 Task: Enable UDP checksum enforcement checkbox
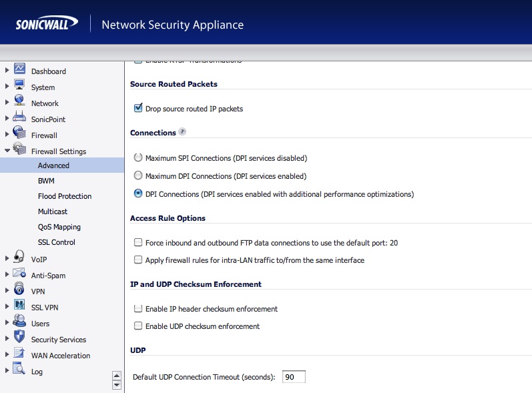pyautogui.click(x=138, y=326)
